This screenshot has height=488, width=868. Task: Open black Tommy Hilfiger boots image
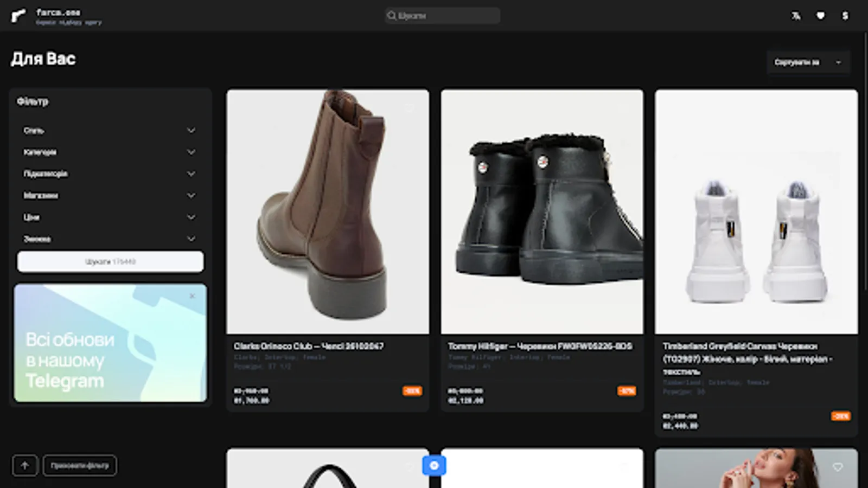click(x=542, y=211)
